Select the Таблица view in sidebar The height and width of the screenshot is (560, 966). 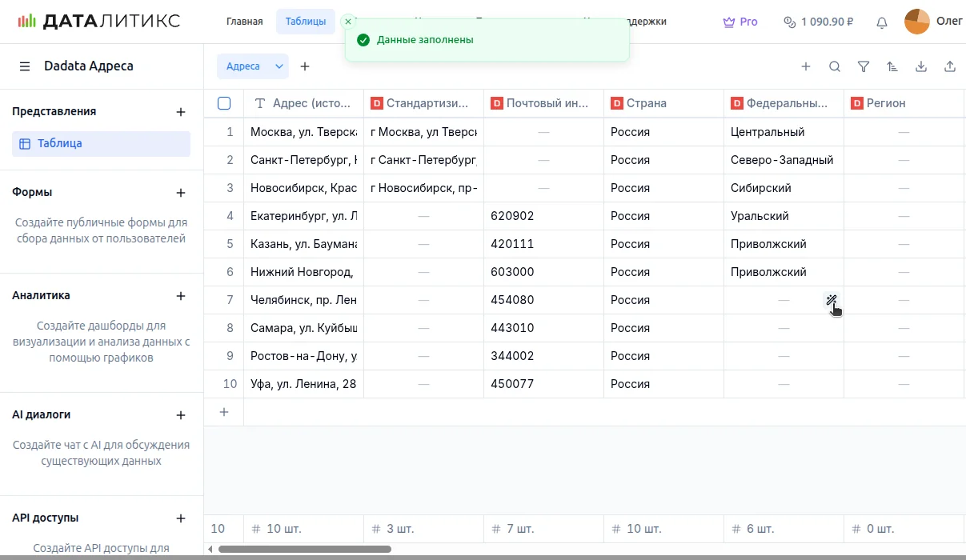click(x=101, y=144)
